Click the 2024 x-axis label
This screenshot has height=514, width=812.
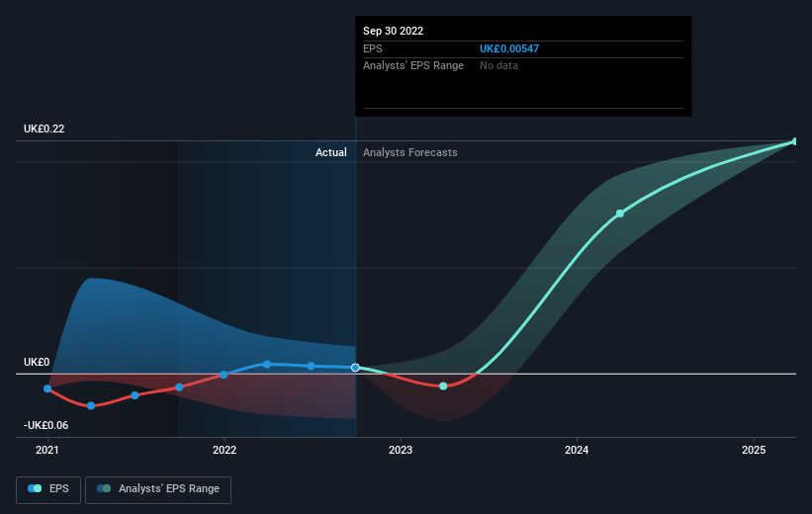click(x=577, y=451)
